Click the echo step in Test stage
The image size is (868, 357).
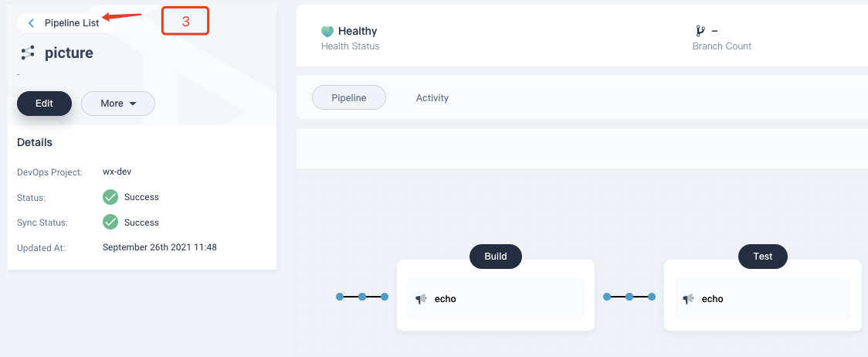pos(763,299)
